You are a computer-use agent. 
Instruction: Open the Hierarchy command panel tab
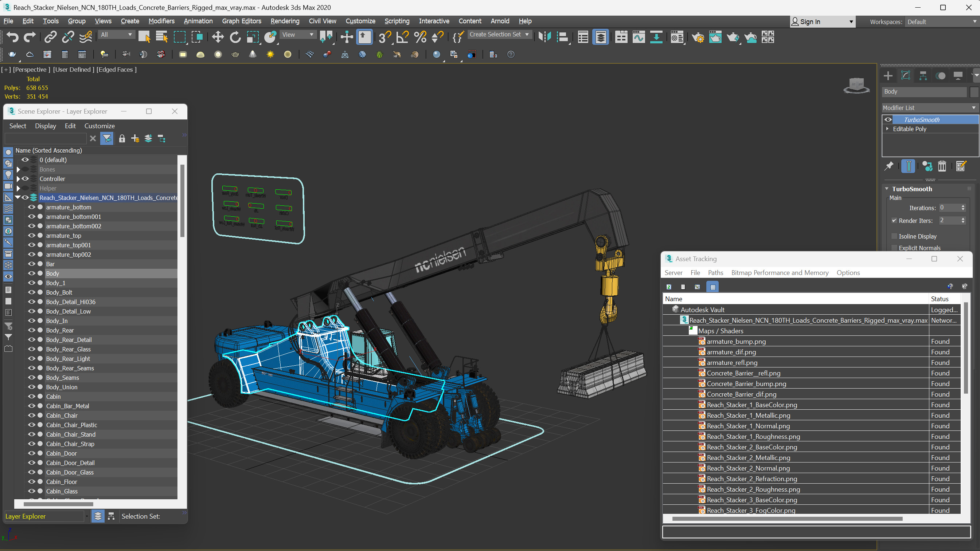923,76
